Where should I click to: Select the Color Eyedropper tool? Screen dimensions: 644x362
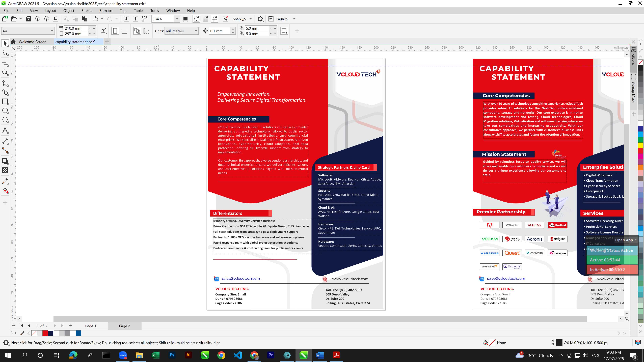5,181
